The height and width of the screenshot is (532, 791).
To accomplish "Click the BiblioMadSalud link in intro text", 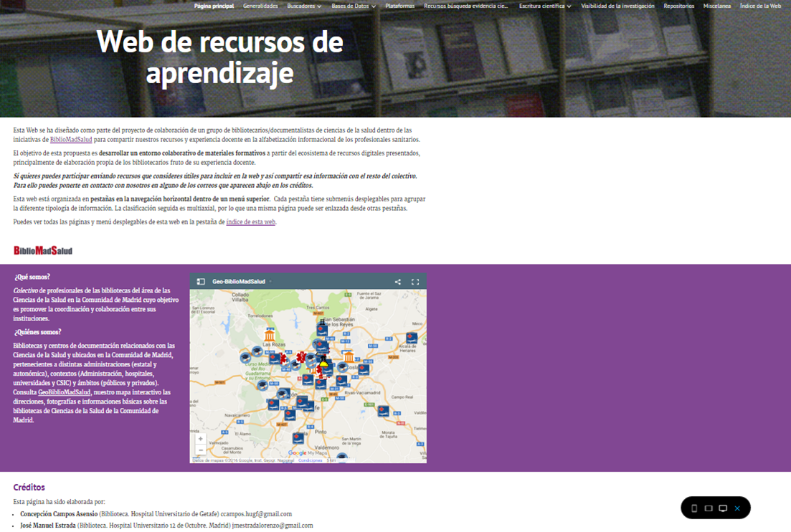I will click(71, 140).
